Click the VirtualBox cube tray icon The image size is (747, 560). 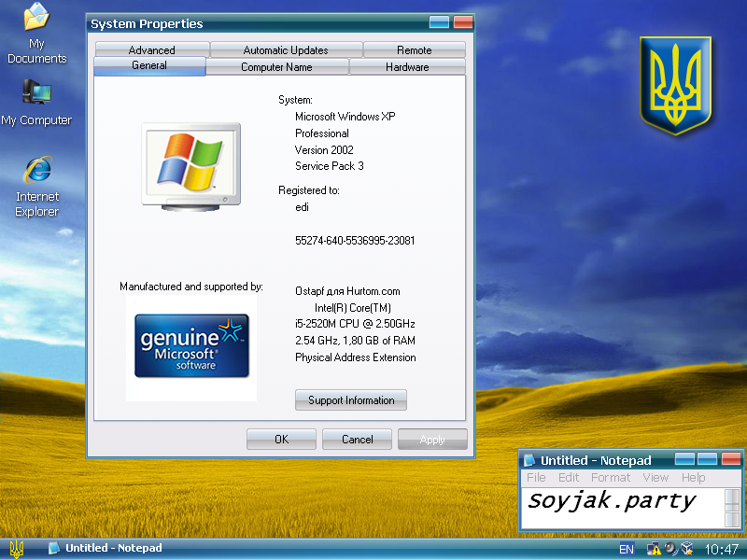[687, 549]
